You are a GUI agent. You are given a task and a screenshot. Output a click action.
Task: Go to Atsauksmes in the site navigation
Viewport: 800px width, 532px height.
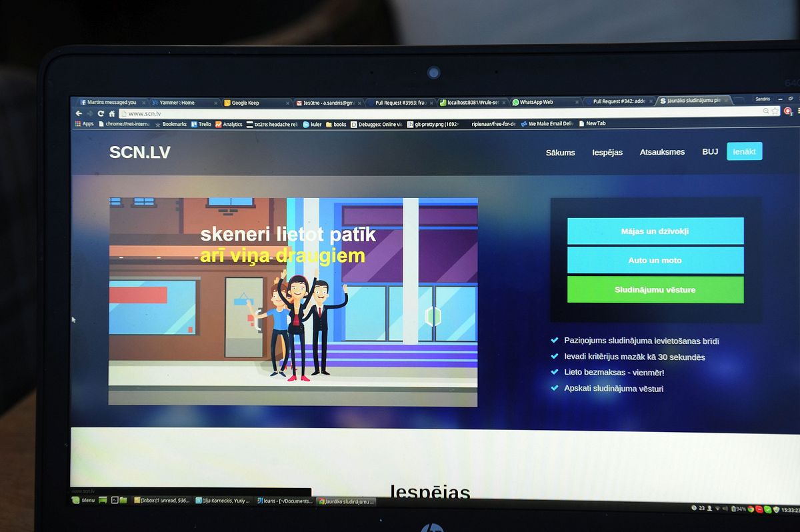662,152
